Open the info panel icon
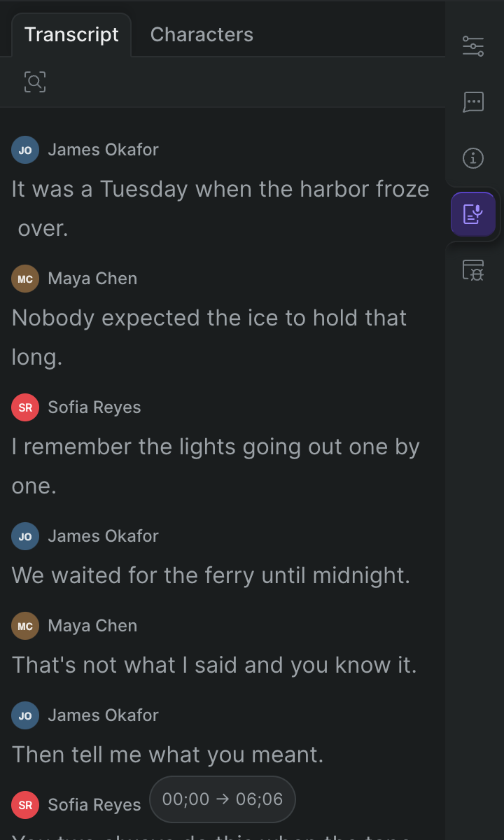Screen dimensions: 504x840 tap(473, 158)
